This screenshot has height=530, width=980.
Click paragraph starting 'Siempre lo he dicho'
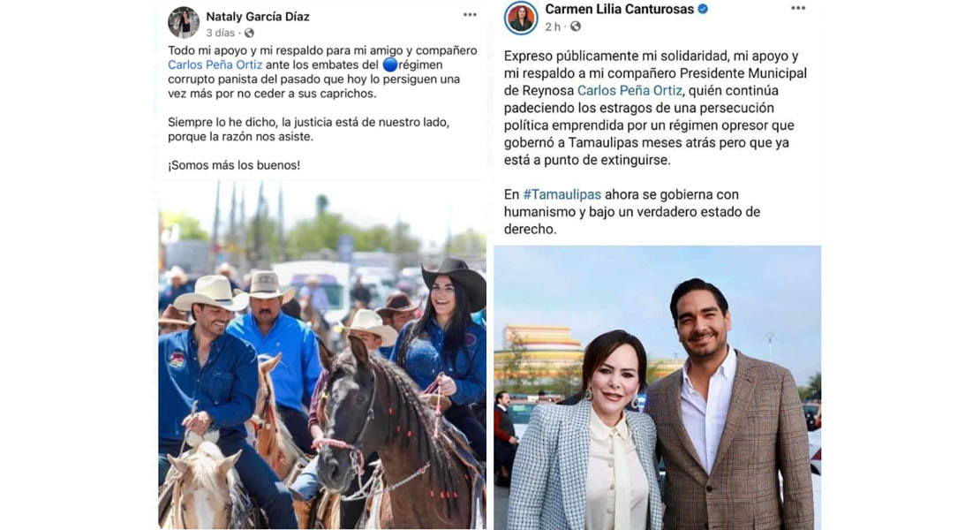308,129
